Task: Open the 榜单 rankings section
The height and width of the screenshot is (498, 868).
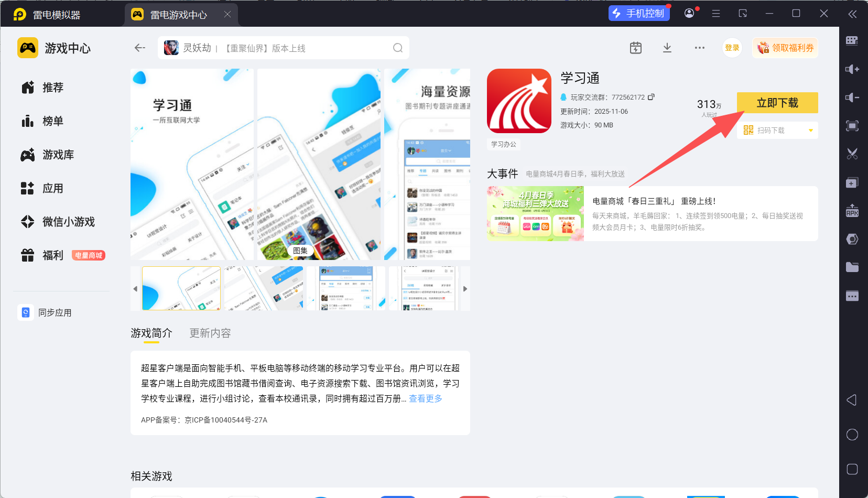Action: click(x=52, y=121)
